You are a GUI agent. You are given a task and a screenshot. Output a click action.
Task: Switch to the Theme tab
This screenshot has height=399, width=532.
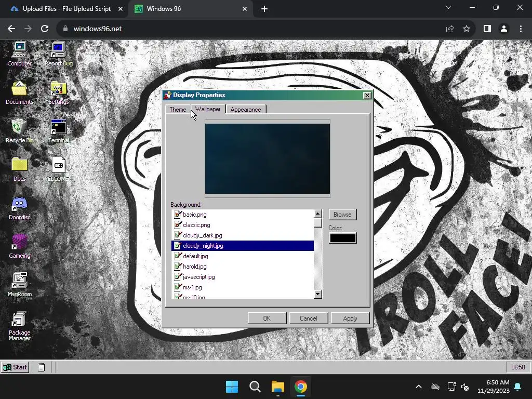178,110
